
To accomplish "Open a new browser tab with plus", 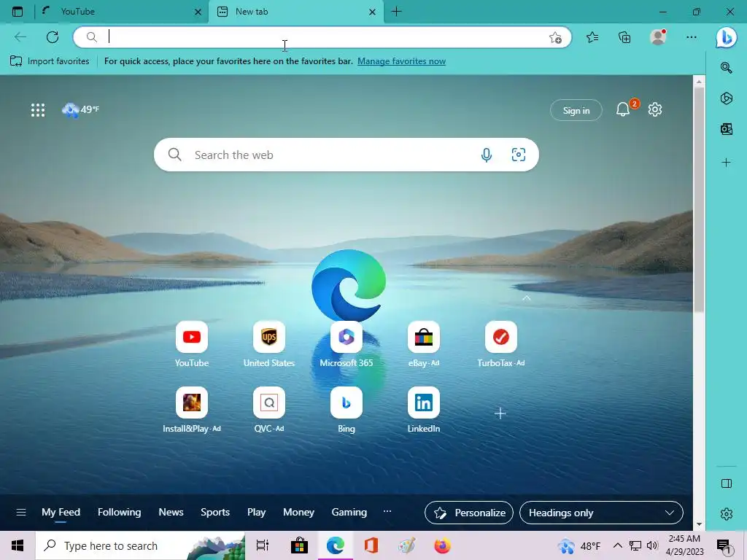I will pyautogui.click(x=396, y=12).
